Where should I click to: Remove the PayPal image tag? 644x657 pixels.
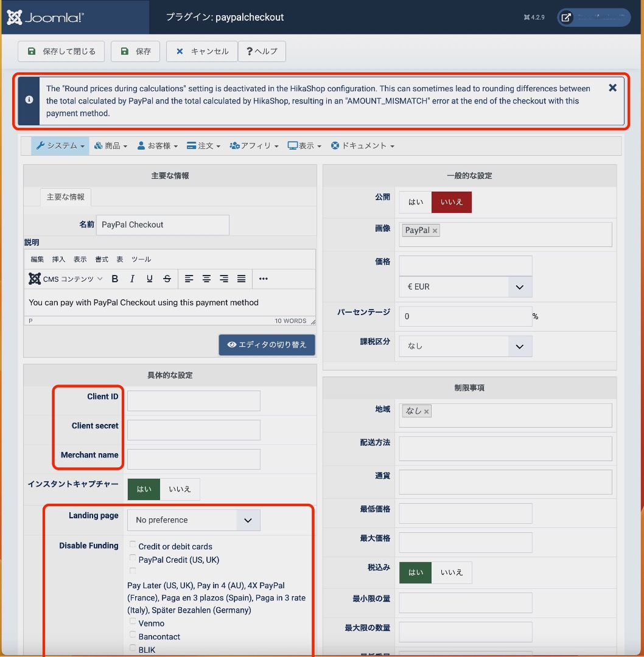point(435,231)
